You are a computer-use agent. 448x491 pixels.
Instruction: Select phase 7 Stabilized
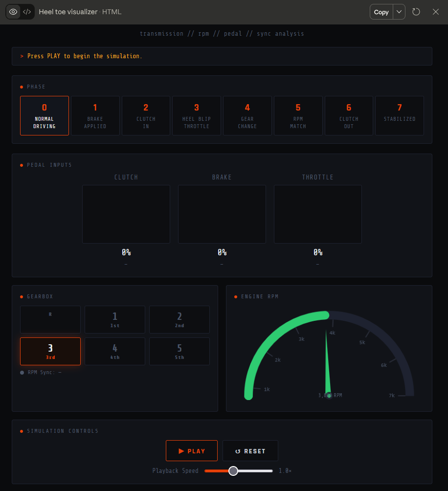400,115
